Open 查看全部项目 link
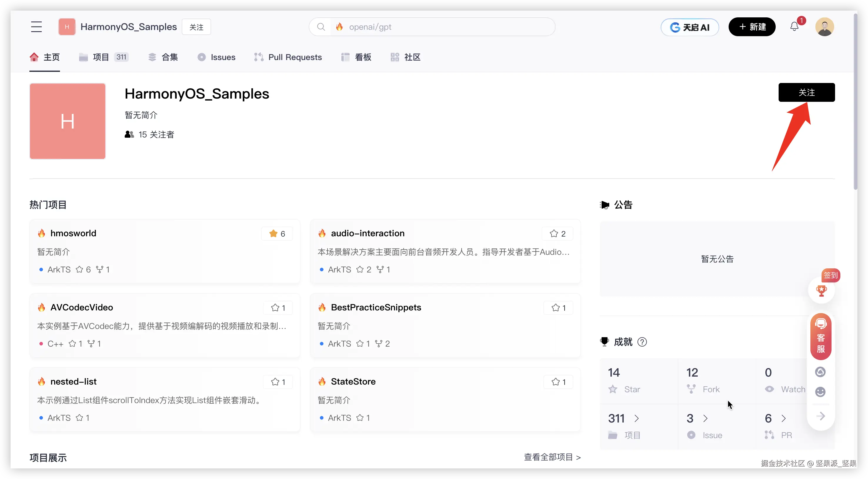The width and height of the screenshot is (868, 479). click(x=552, y=457)
